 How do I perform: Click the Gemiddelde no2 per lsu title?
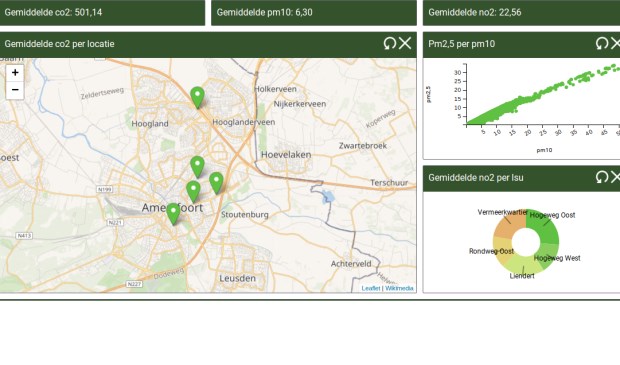coord(476,178)
